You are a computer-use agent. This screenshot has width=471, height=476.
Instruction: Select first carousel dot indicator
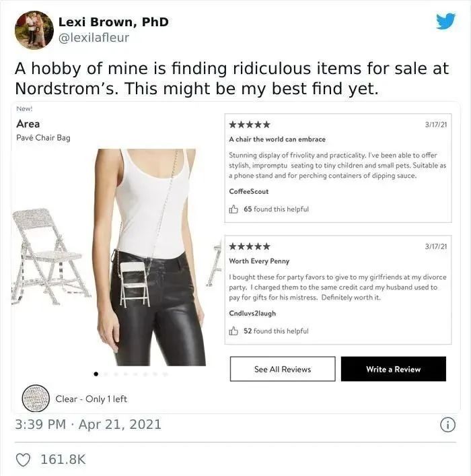pyautogui.click(x=96, y=374)
